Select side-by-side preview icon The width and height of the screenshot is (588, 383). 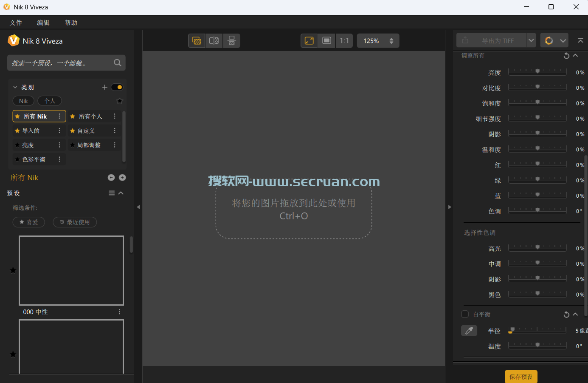point(232,41)
